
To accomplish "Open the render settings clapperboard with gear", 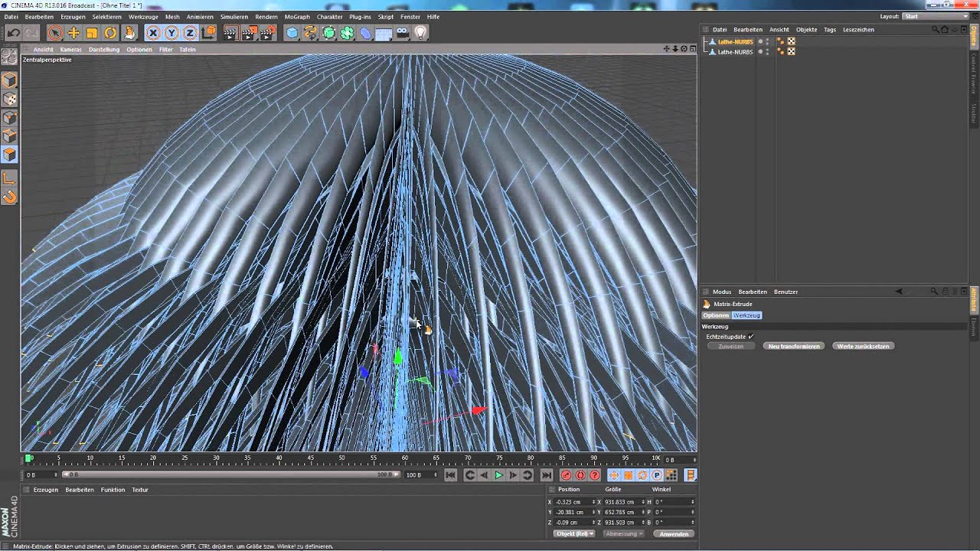I will coord(267,33).
